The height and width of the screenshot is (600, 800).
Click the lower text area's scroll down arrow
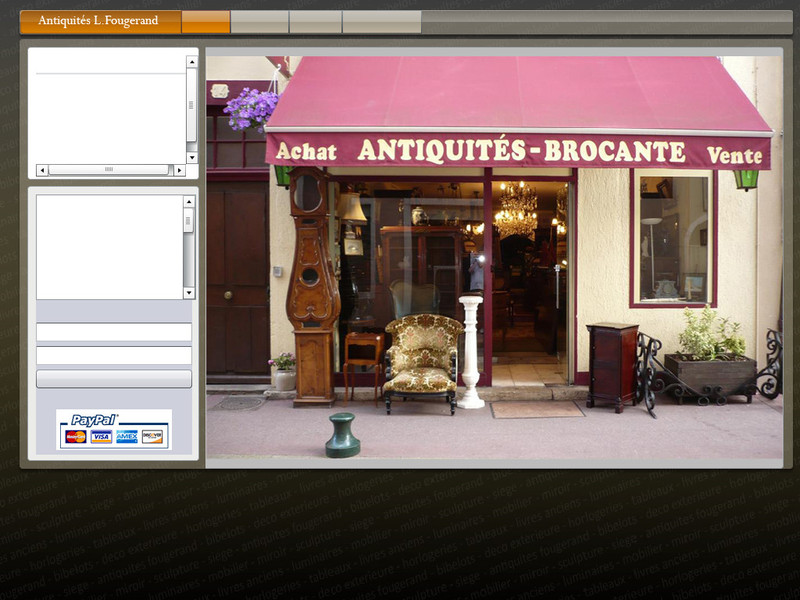tap(189, 293)
